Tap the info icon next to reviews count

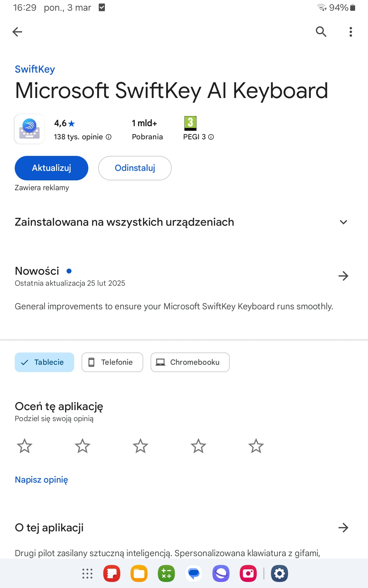click(109, 137)
